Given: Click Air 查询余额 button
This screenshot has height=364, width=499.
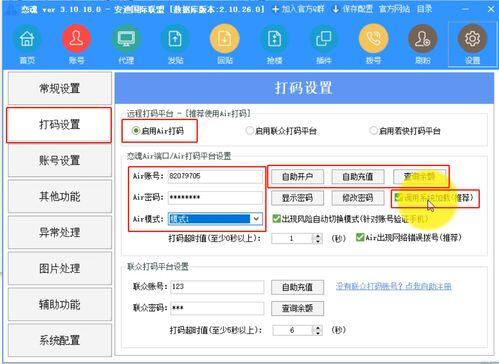Looking at the screenshot, I should pos(419,177).
